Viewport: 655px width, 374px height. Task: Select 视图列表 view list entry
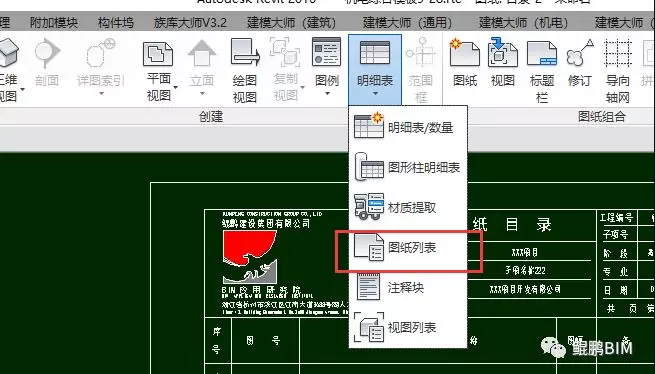pyautogui.click(x=408, y=328)
